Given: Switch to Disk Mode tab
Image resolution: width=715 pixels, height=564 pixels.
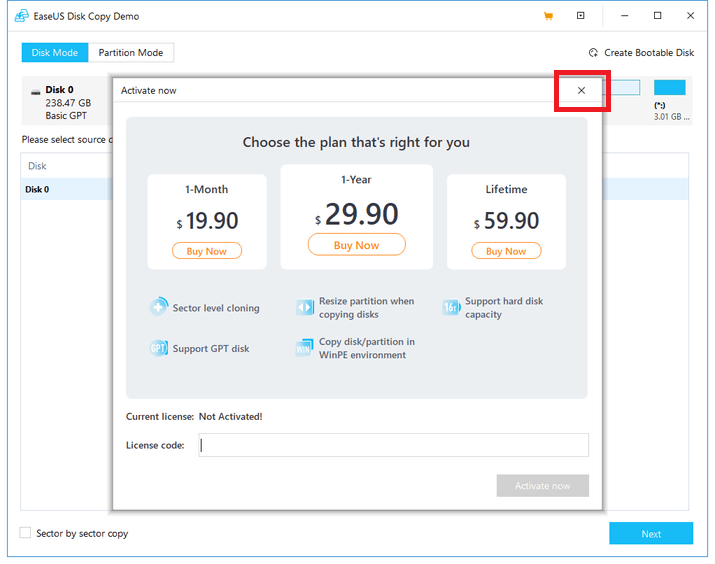Looking at the screenshot, I should [55, 53].
